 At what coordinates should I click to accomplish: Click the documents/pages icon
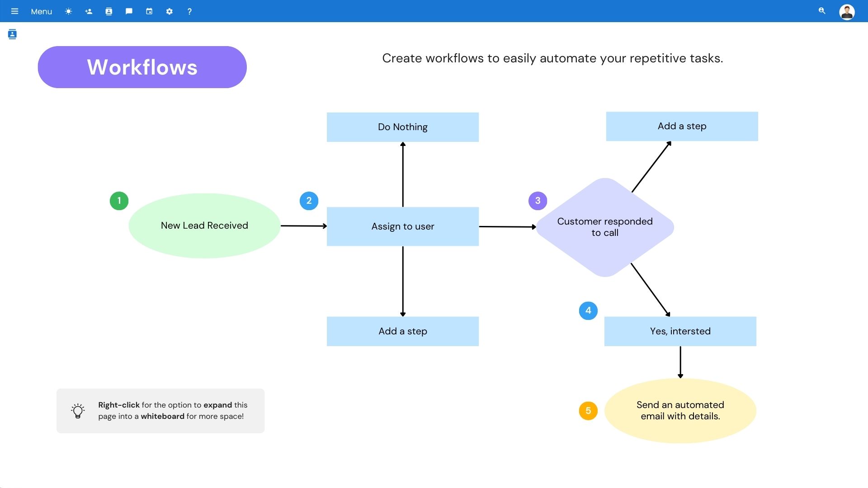click(108, 11)
